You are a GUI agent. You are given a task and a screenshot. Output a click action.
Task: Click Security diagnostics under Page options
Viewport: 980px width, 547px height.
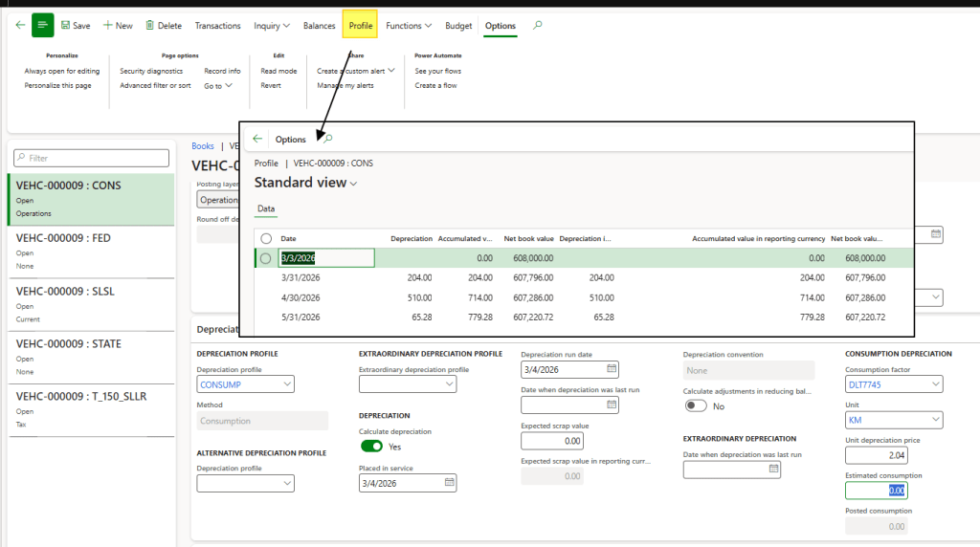pos(151,71)
